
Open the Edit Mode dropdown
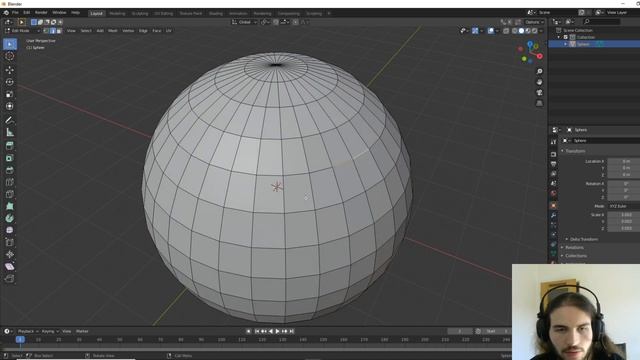click(x=22, y=31)
